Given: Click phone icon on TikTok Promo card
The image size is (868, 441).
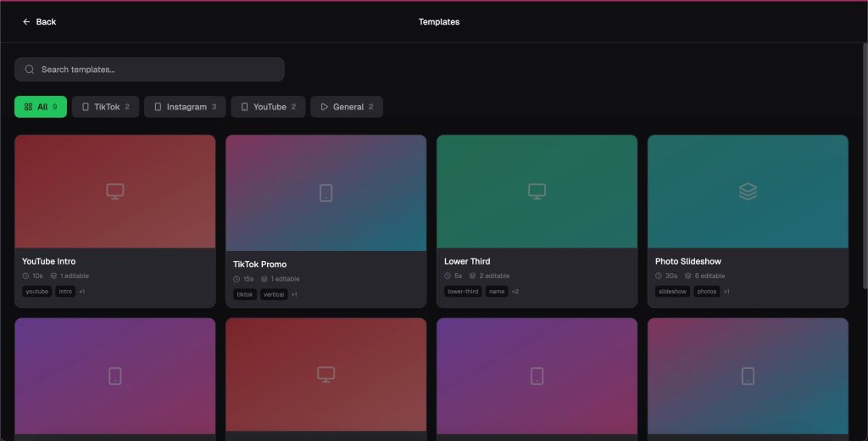Looking at the screenshot, I should coord(326,193).
